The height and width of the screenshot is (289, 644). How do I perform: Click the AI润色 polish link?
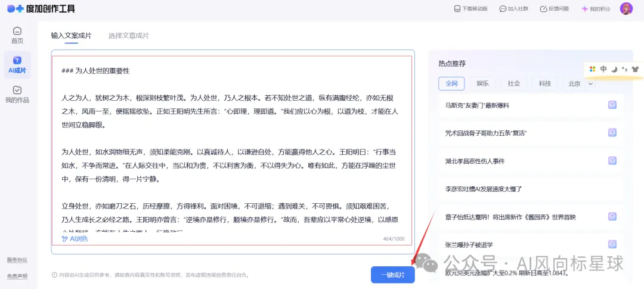(75, 238)
